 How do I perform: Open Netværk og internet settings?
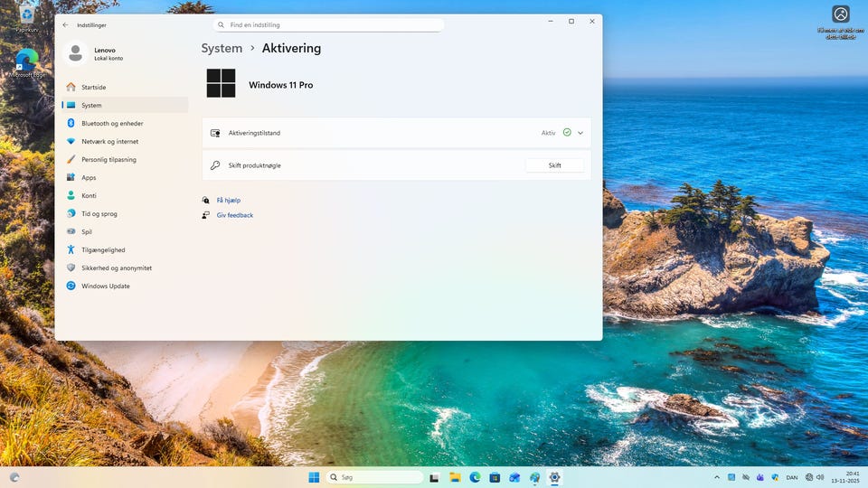pos(125,142)
